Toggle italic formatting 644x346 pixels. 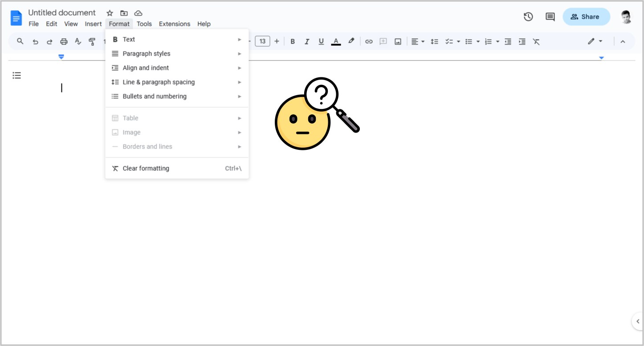(307, 41)
